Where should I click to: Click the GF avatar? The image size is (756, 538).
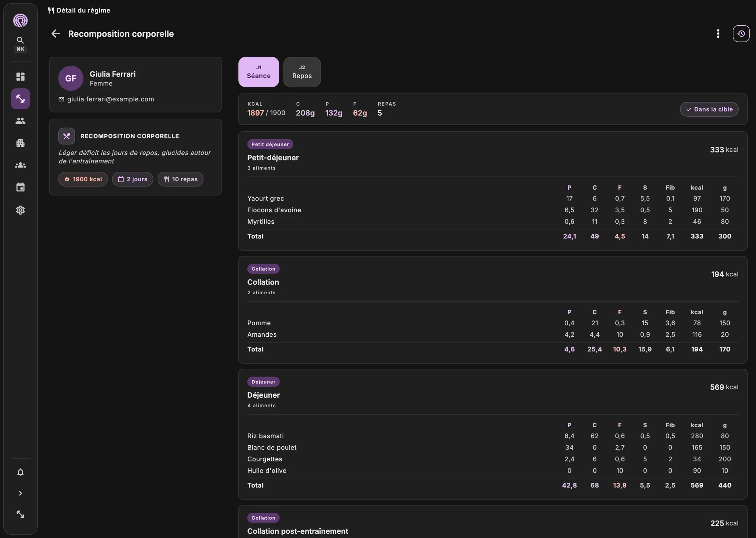(x=71, y=78)
